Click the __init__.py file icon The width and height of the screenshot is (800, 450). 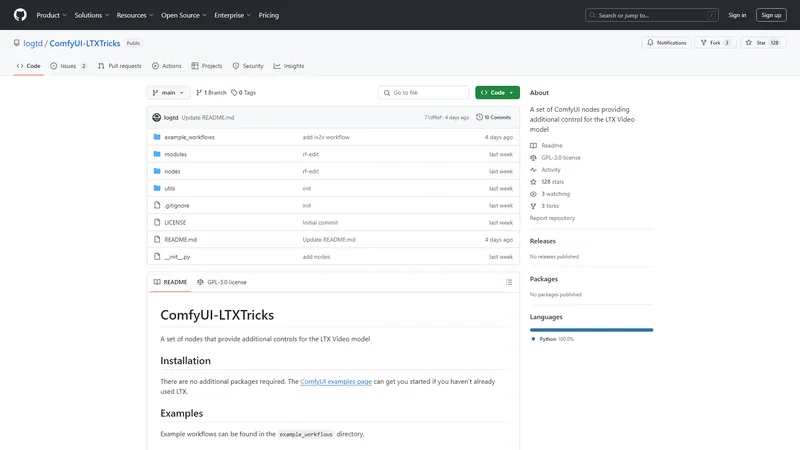157,256
